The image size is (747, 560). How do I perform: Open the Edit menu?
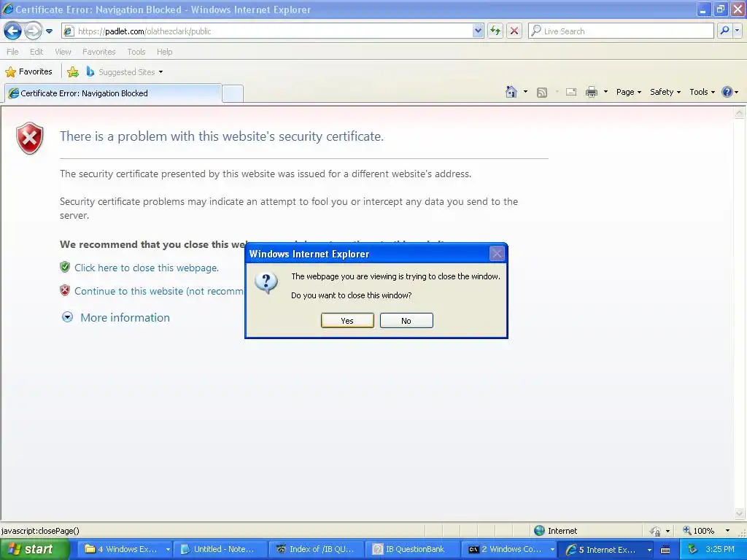(x=36, y=52)
